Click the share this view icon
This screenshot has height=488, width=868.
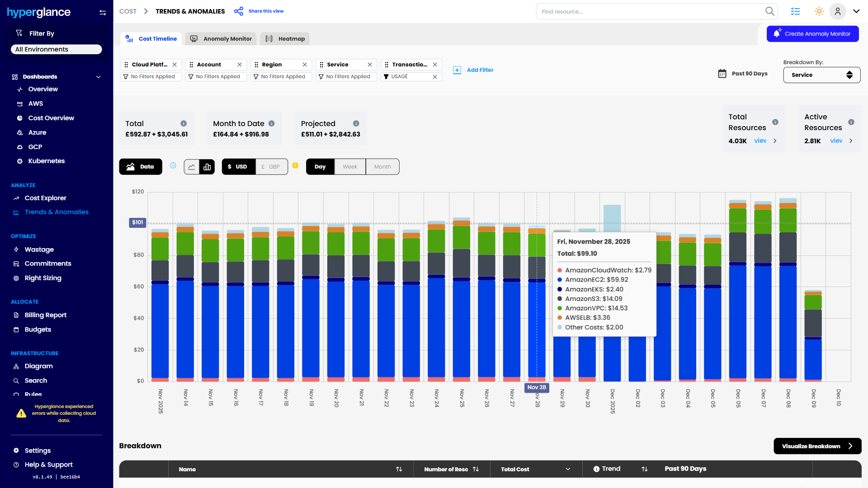click(239, 11)
